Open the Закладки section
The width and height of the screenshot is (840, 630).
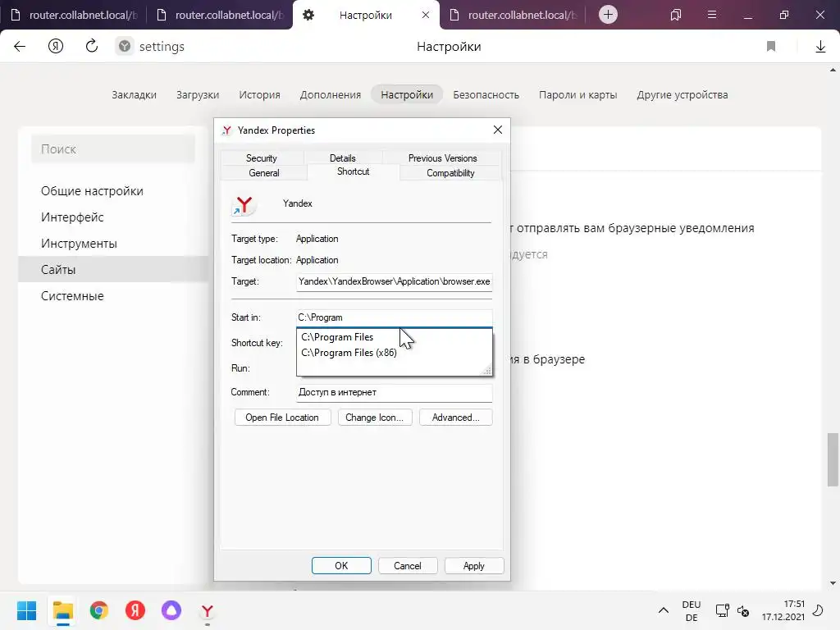(x=134, y=95)
